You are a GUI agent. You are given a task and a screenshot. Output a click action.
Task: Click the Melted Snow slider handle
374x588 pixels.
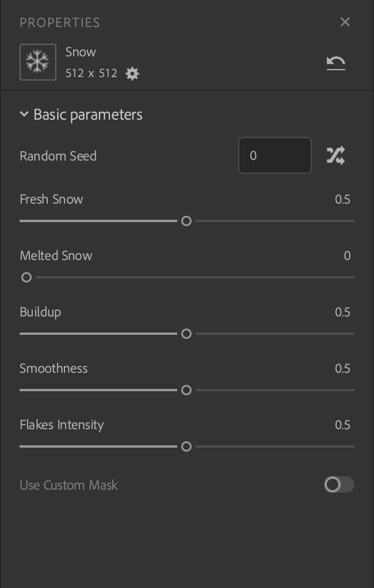(26, 277)
